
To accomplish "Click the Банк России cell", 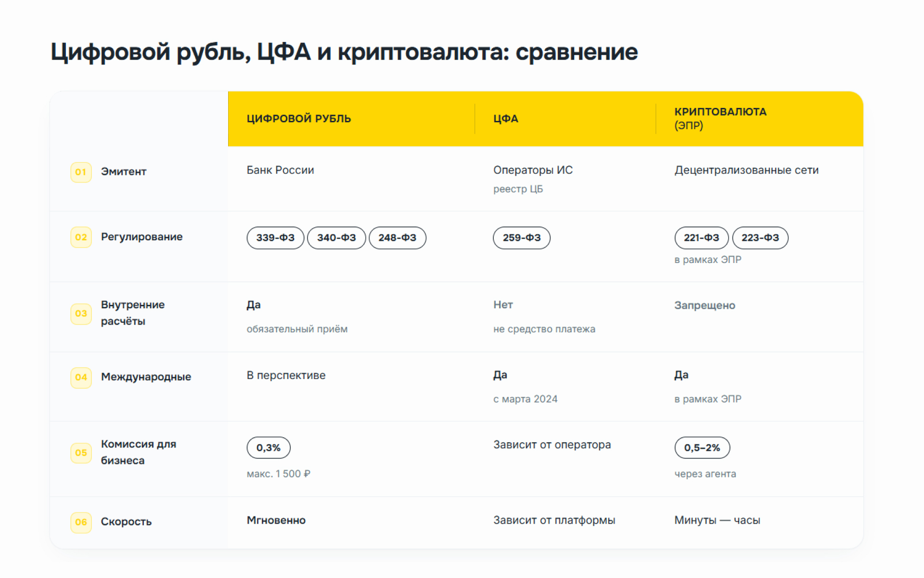I will pyautogui.click(x=281, y=171).
